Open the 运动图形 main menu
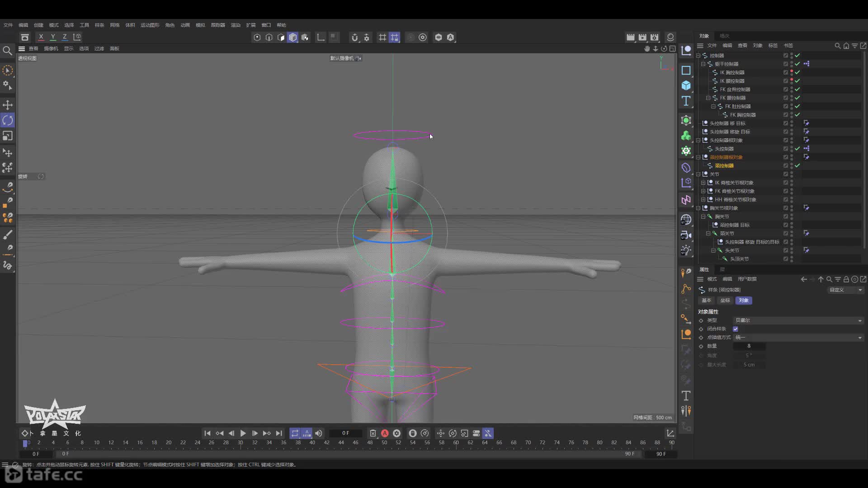 [x=150, y=25]
